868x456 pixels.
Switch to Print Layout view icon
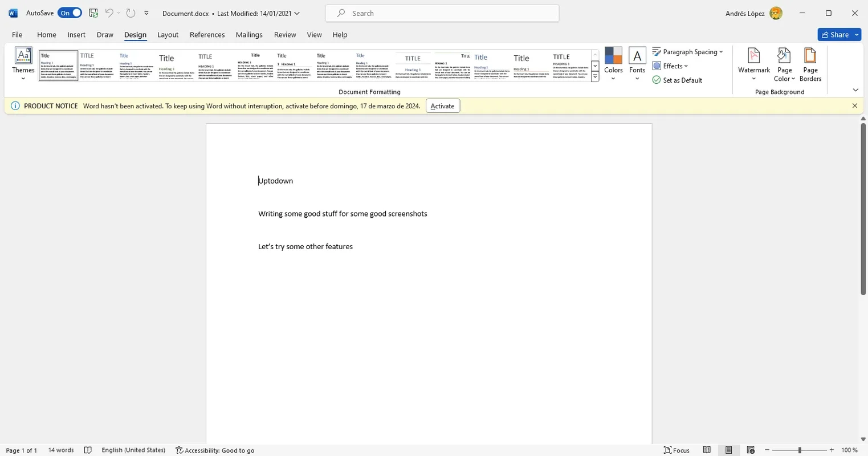point(728,450)
